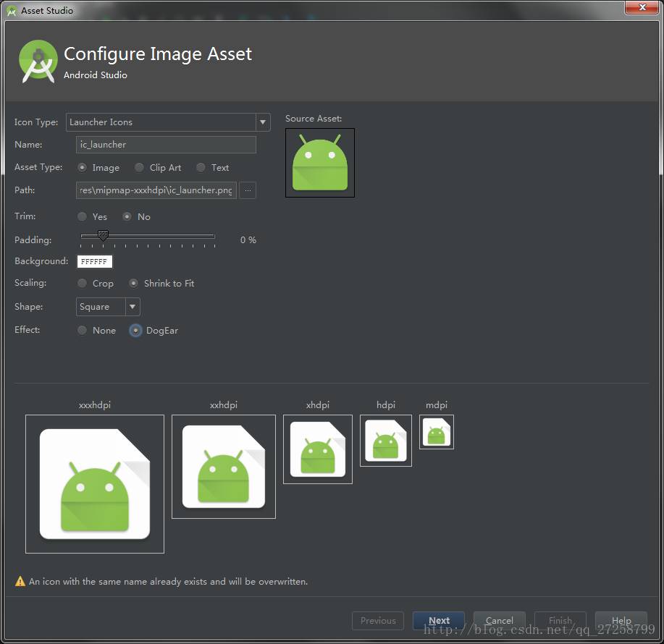Click the Source Asset label

click(314, 119)
